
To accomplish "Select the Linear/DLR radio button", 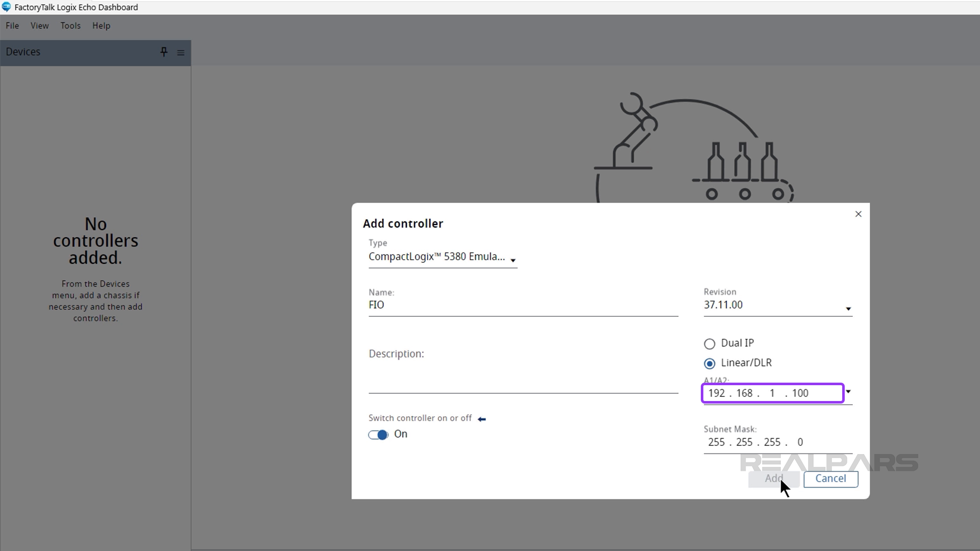I will [709, 363].
